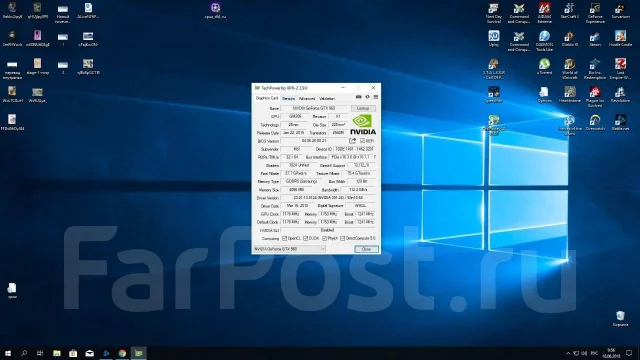Click the Name field NVIDIA GeForce GTX 960
Image resolution: width=640 pixels, height=360 pixels.
pos(314,108)
